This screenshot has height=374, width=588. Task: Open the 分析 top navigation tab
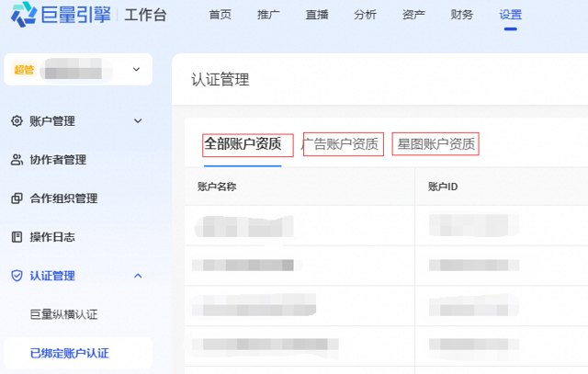click(x=366, y=15)
